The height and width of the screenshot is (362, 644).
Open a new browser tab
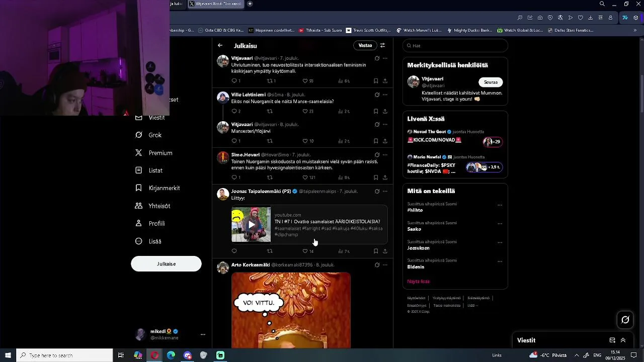[250, 4]
